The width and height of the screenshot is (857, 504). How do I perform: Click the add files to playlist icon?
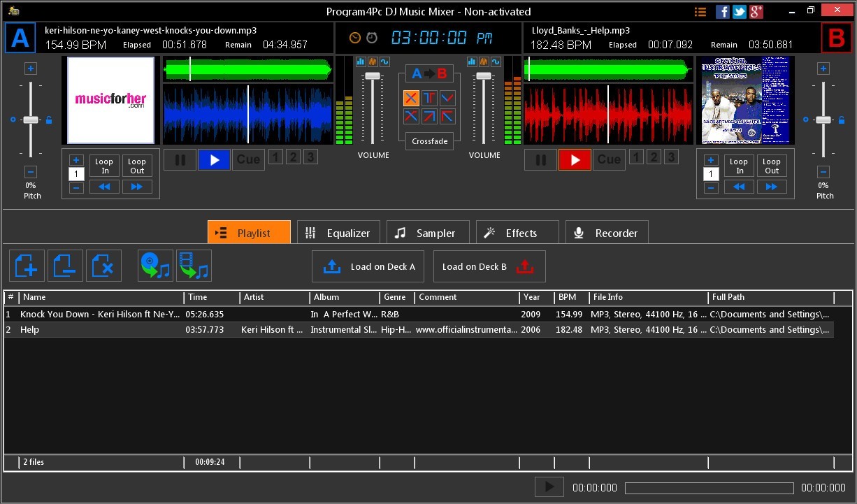tap(27, 266)
